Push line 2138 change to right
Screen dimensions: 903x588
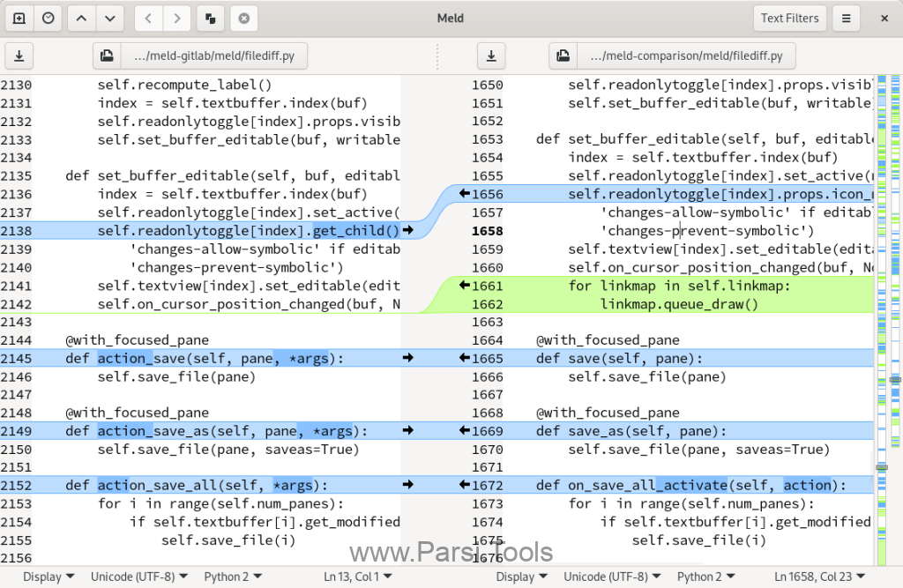coord(408,230)
